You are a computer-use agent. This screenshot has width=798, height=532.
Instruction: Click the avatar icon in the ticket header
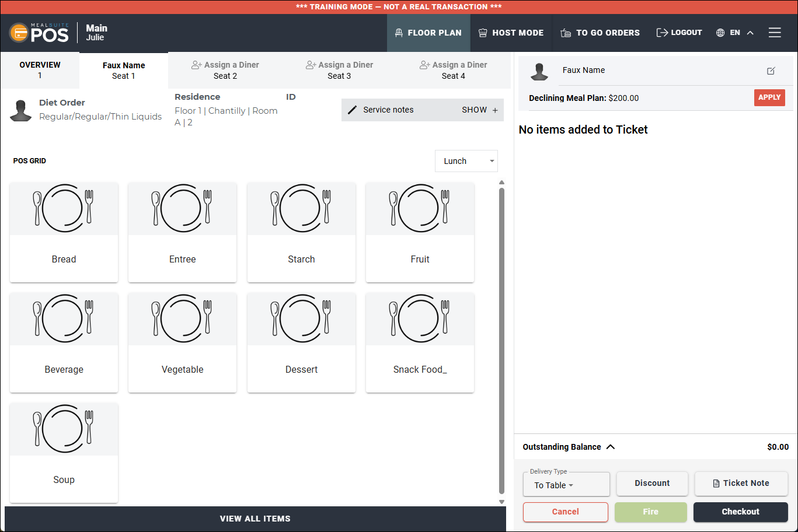click(539, 71)
